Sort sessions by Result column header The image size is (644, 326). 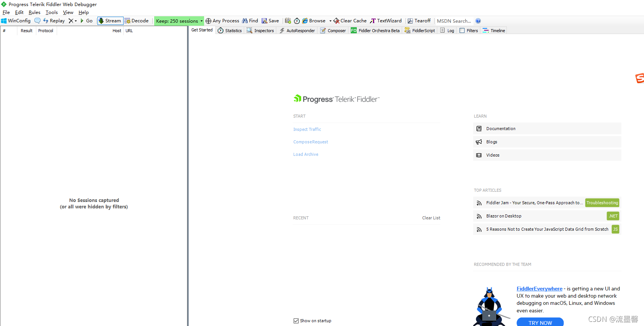[x=26, y=31]
